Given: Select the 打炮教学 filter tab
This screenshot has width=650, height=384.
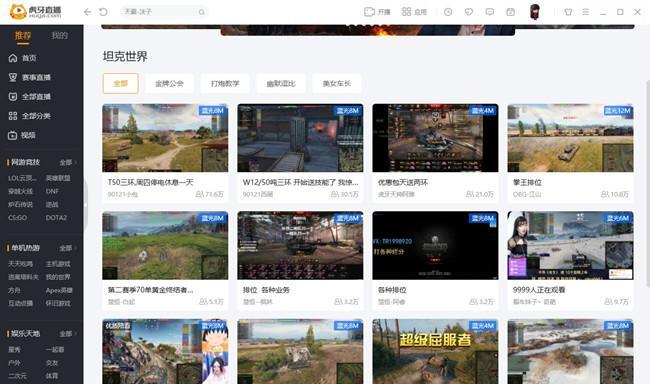Looking at the screenshot, I should [x=225, y=83].
